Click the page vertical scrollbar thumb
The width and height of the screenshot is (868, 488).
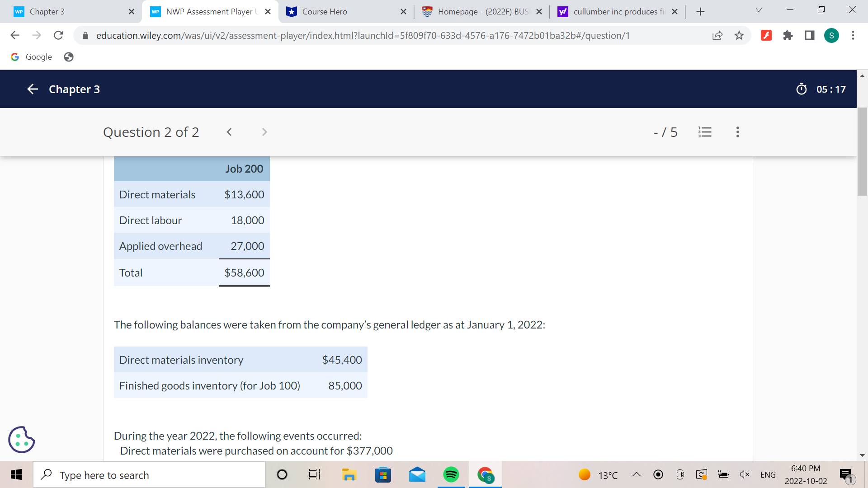point(862,151)
